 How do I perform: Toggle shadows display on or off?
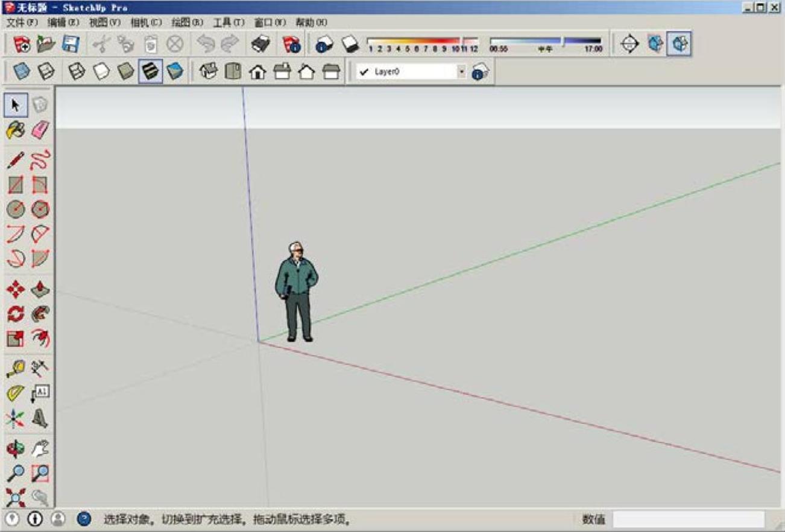pos(350,44)
